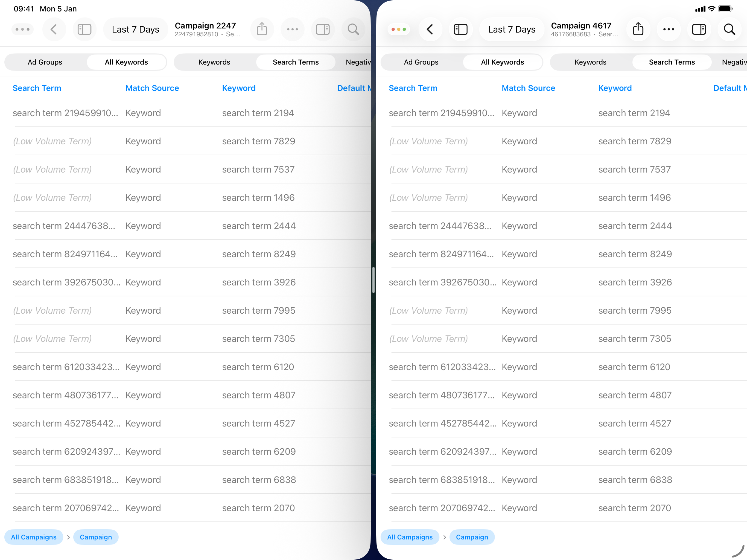Open search in Campaign 4617 window
The image size is (747, 560).
[x=729, y=29]
